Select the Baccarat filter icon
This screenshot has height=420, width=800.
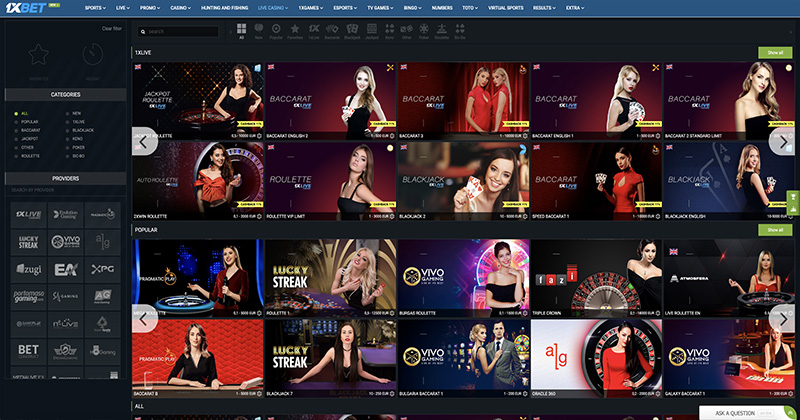coord(332,31)
